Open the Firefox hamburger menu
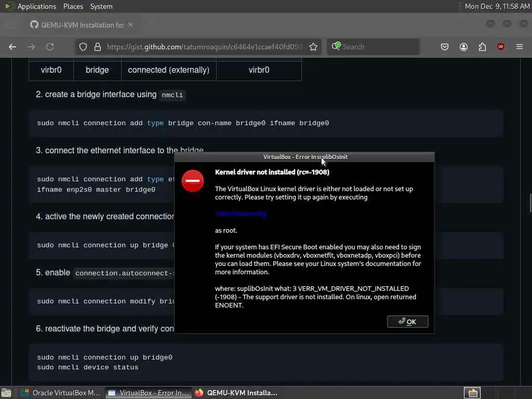The image size is (532, 399). 520,46
